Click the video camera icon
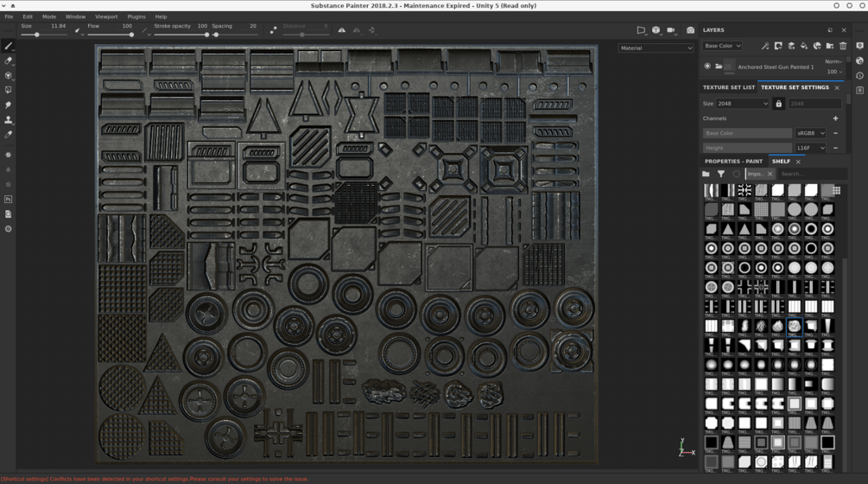Screen dimensions: 868x484 671,30
